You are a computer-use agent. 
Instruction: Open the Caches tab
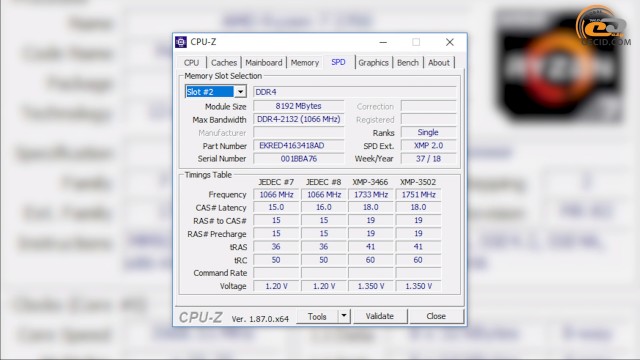[x=224, y=62]
